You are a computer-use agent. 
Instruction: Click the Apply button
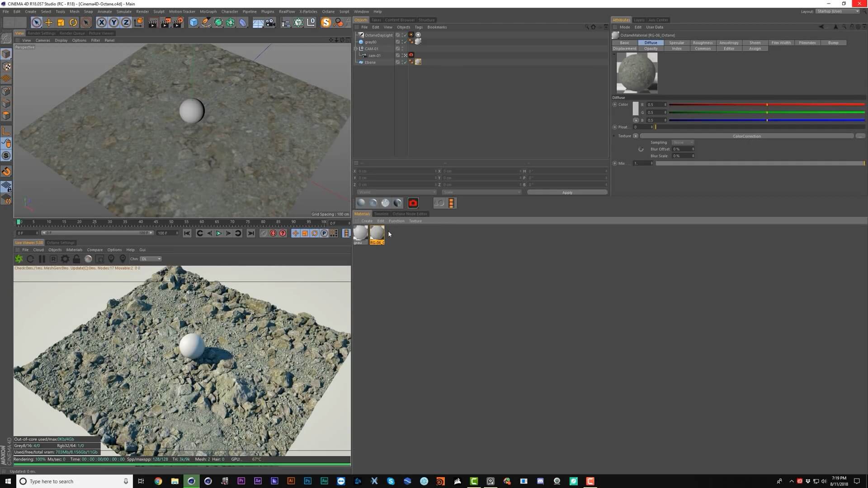coord(567,192)
